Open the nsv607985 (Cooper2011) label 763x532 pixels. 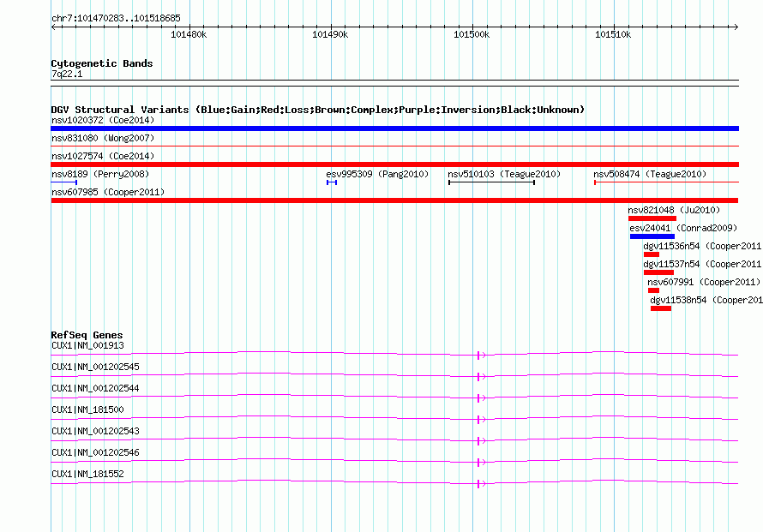tap(108, 192)
